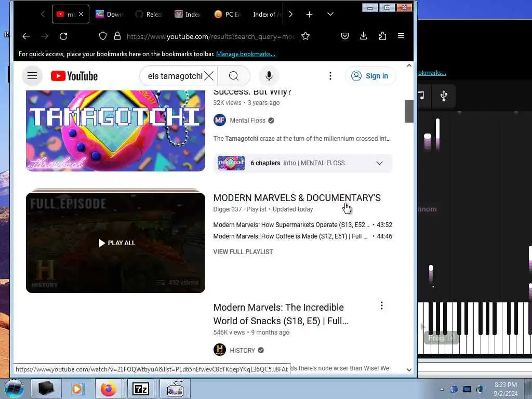Click the page vertical scrollbar thumb
Screen dimensions: 532x399
coord(409,111)
